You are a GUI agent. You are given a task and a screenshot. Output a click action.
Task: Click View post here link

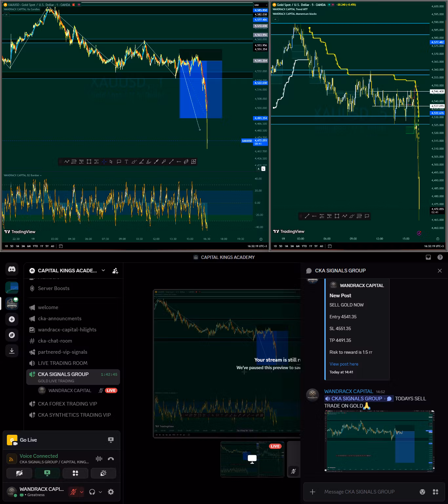pyautogui.click(x=344, y=364)
